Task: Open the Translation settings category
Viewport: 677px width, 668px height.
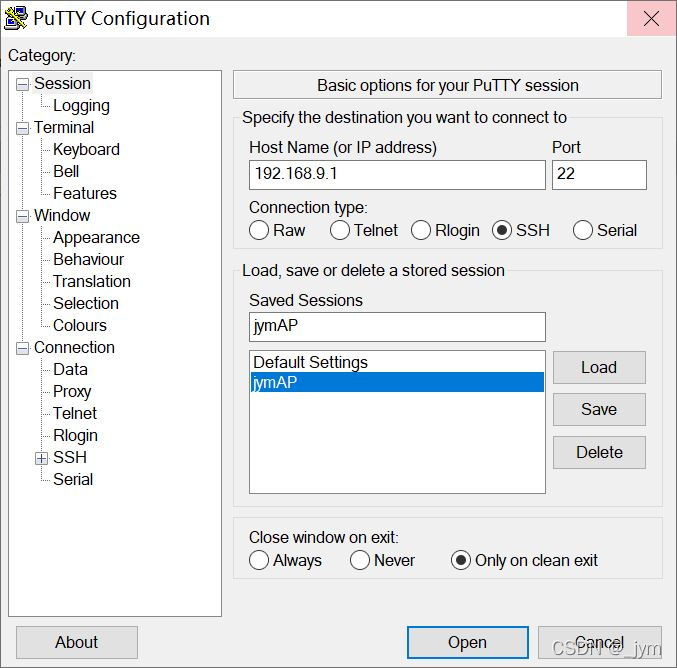Action: (x=92, y=282)
